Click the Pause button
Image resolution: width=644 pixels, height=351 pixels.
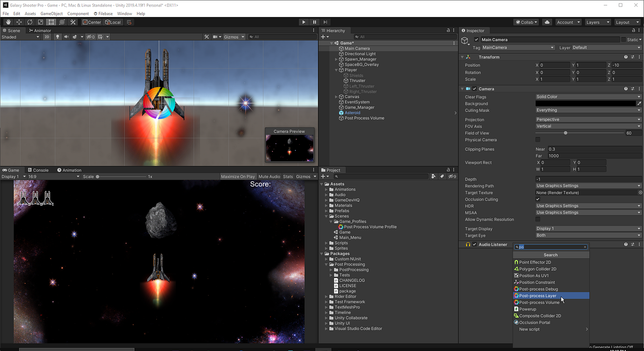(x=315, y=22)
